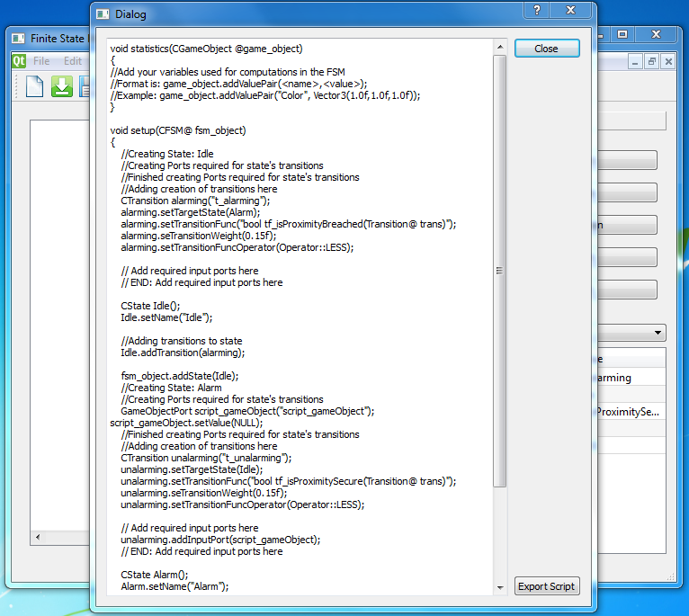
Task: Click the script scrollbar's up arrow
Action: pos(499,47)
